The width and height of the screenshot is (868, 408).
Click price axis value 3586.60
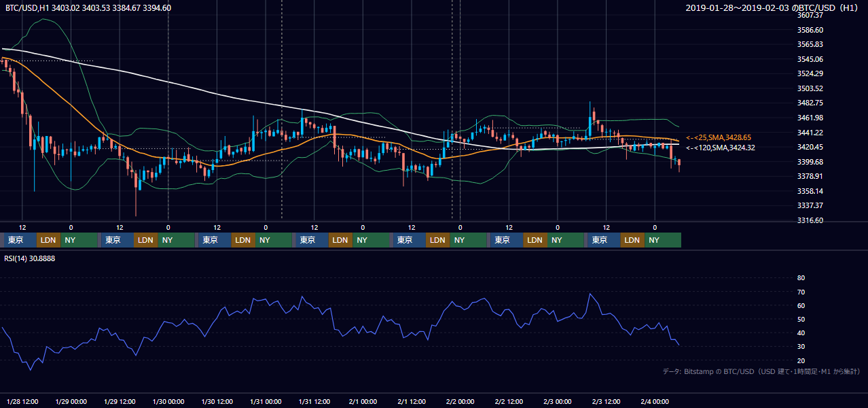point(810,30)
